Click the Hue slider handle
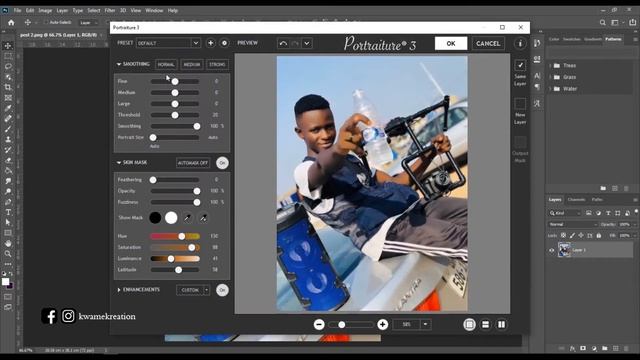This screenshot has height=360, width=640. coord(182,236)
